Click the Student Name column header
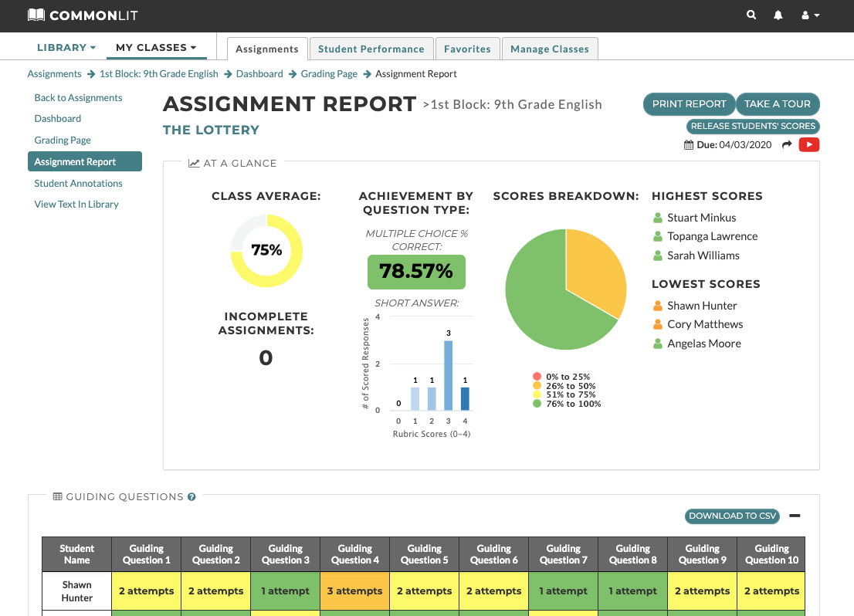 [76, 554]
